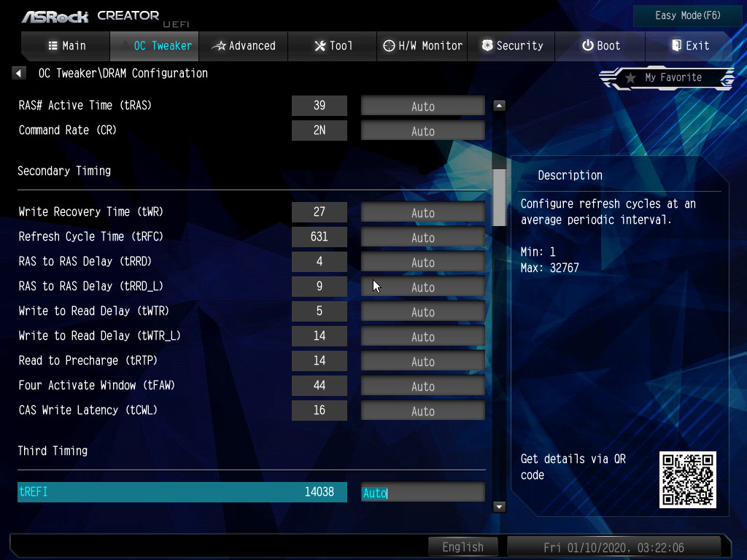Click the My Favorite star icon
The width and height of the screenshot is (747, 560).
tap(630, 77)
